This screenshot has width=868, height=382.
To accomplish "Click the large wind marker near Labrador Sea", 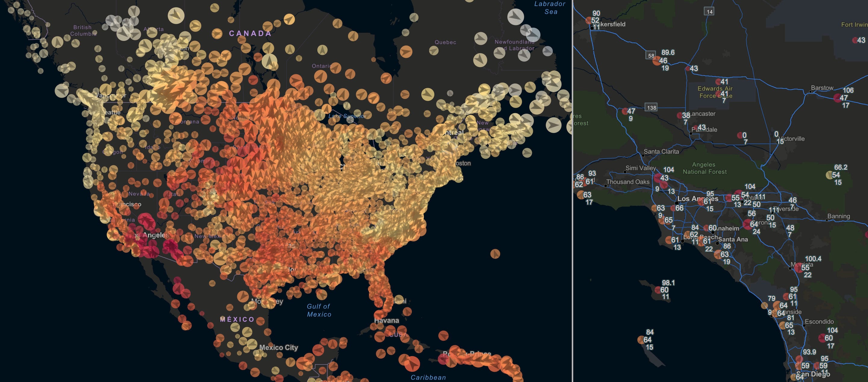I will click(x=515, y=17).
